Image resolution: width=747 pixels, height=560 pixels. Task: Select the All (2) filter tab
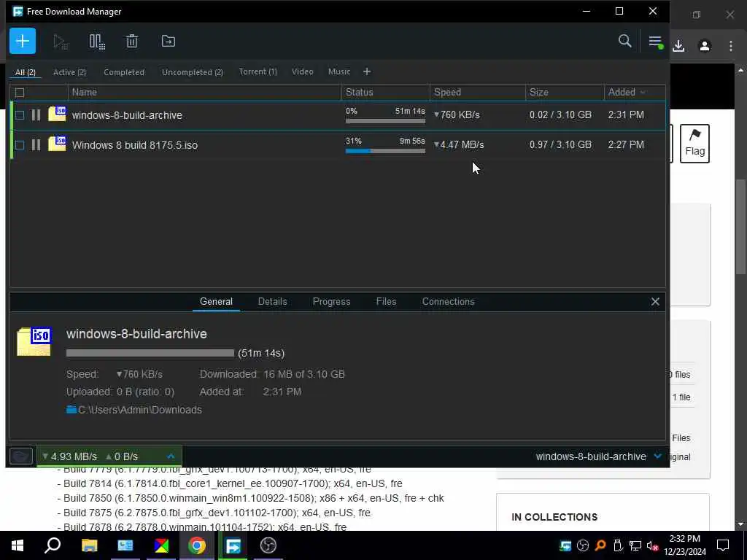coord(26,72)
